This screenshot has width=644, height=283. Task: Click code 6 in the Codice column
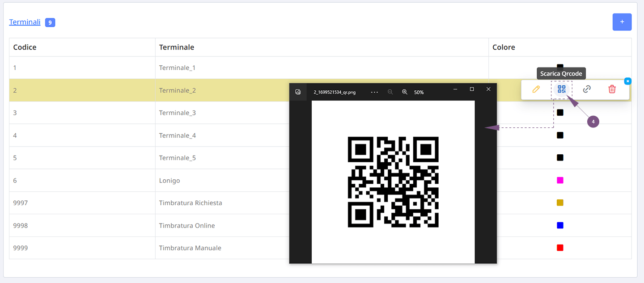(x=15, y=181)
